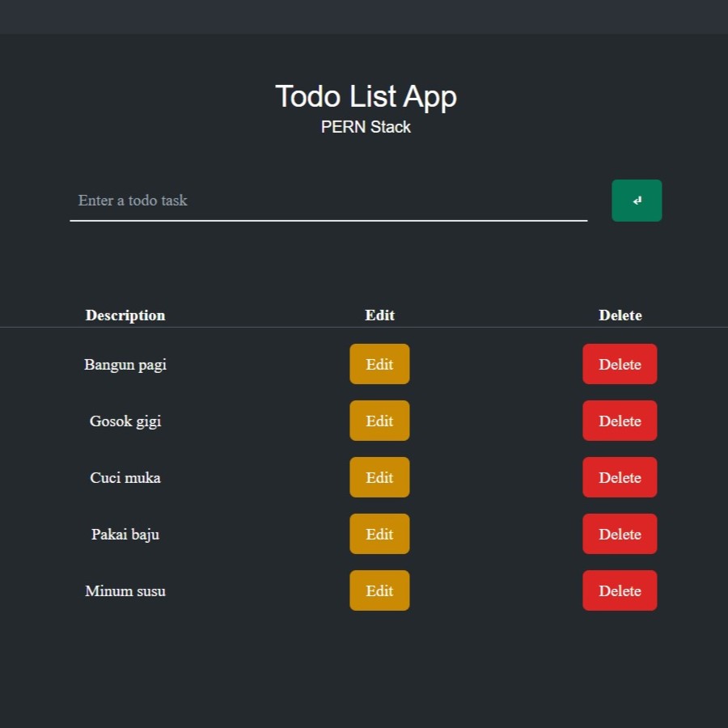Click the 'PERN Stack' subtitle
Screen dimensions: 728x728
click(366, 127)
